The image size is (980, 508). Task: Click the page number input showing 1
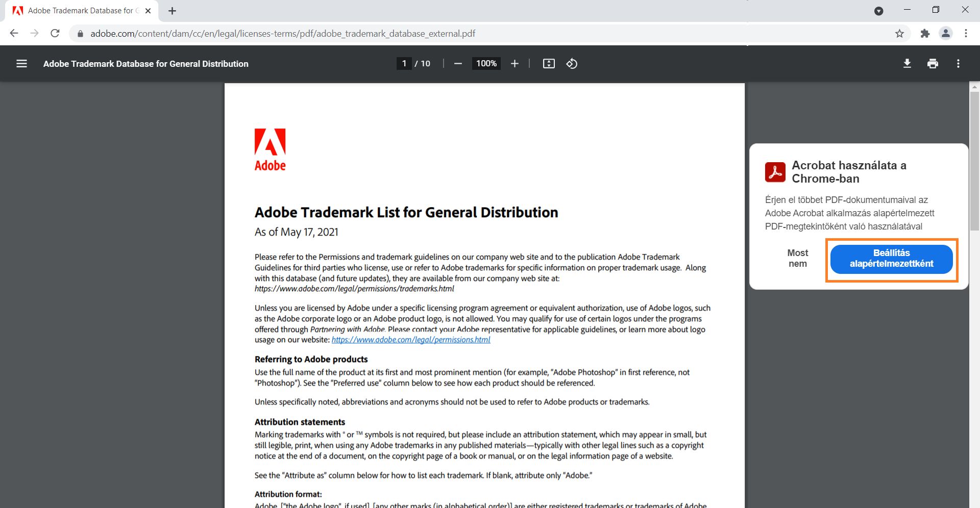coord(404,64)
